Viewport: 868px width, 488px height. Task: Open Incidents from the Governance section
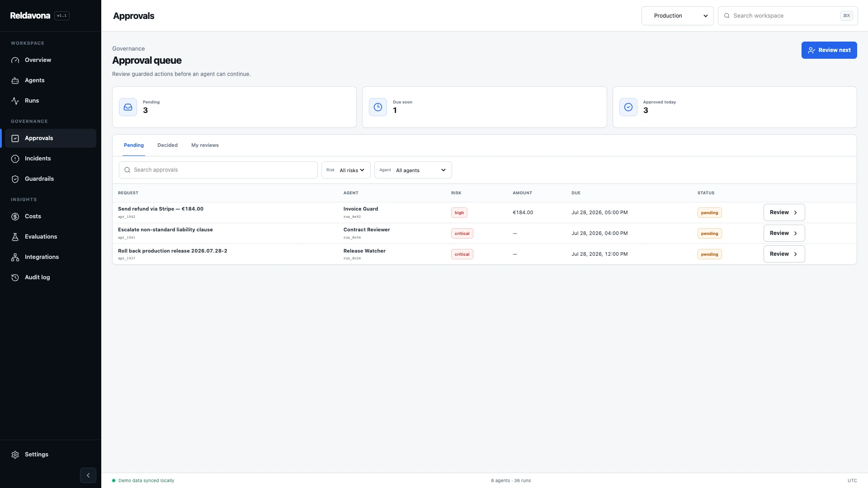[x=51, y=159]
